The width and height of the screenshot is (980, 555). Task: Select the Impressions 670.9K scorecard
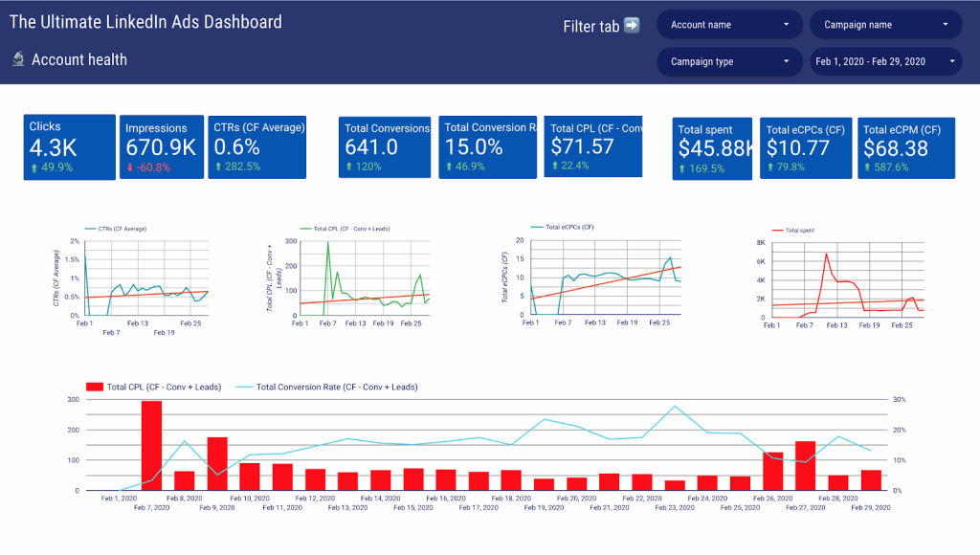coord(161,146)
